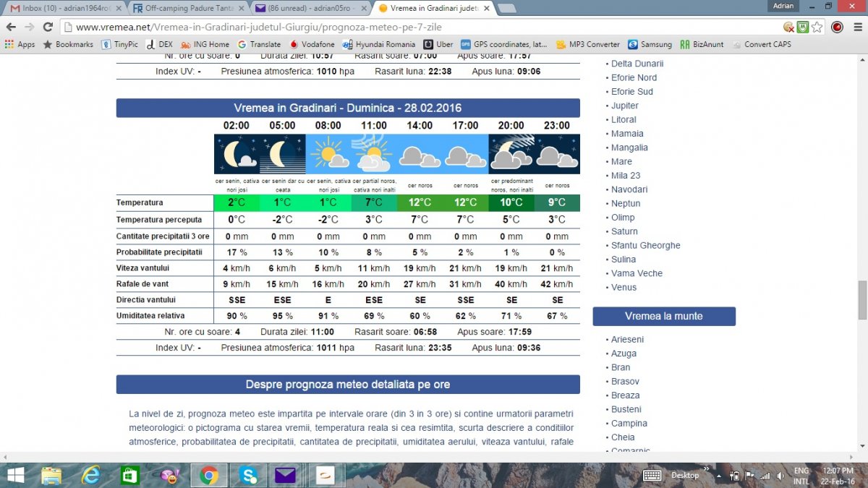Expand the hidden system tray icons arrow
The image size is (868, 488).
(719, 476)
